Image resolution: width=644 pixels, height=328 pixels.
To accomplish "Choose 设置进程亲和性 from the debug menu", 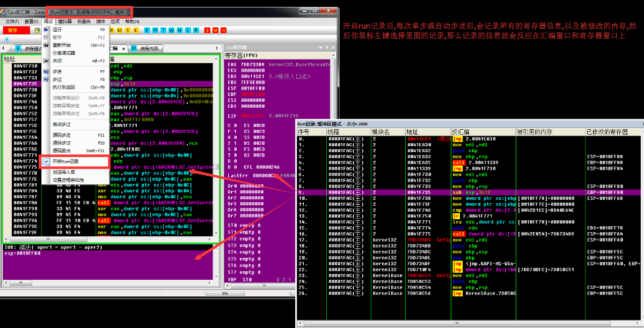I will pos(76,180).
